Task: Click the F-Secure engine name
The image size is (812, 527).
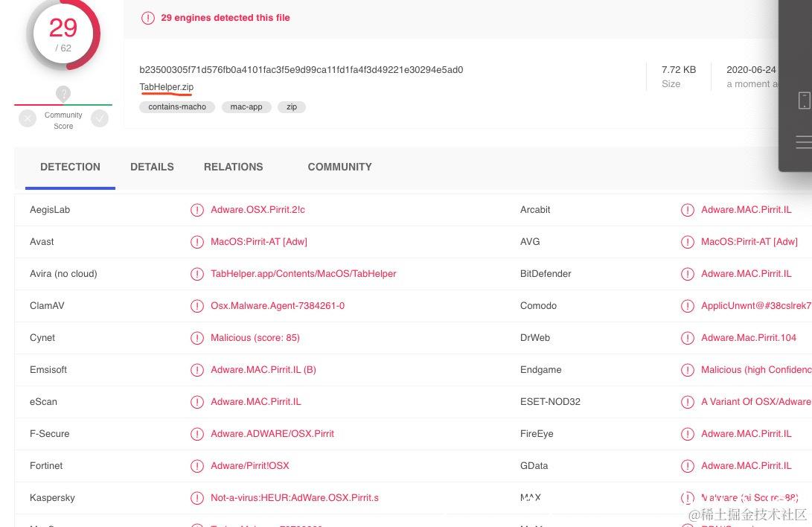Action: [x=50, y=434]
